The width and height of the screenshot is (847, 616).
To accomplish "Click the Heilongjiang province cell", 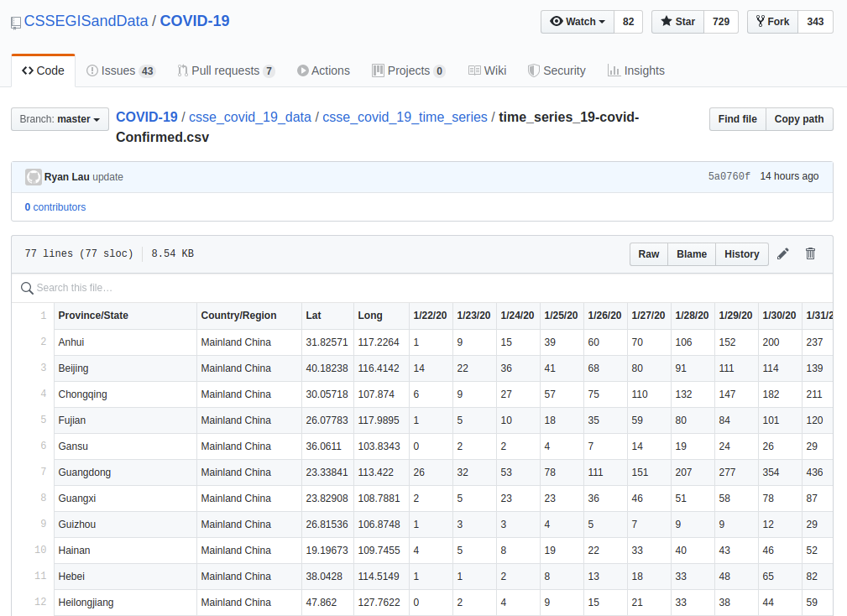I will pyautogui.click(x=125, y=603).
